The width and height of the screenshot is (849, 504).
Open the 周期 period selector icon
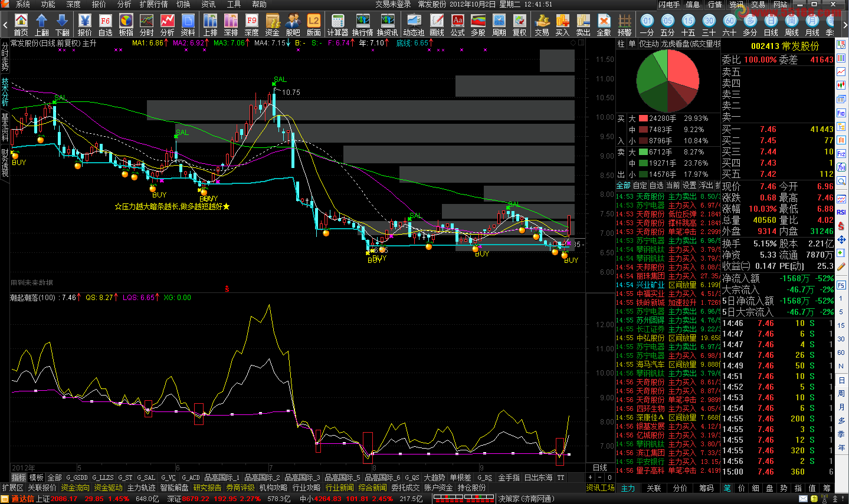tap(499, 25)
